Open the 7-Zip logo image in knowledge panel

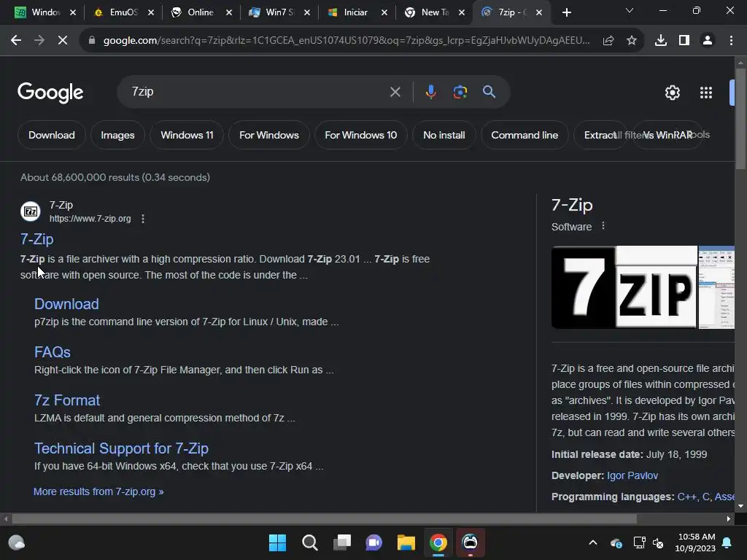coord(624,287)
